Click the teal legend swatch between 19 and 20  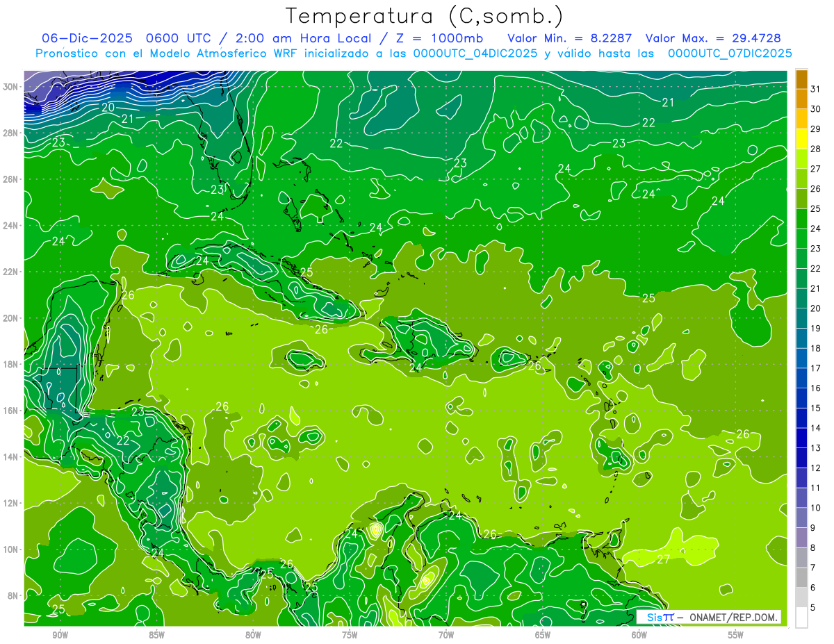point(801,318)
